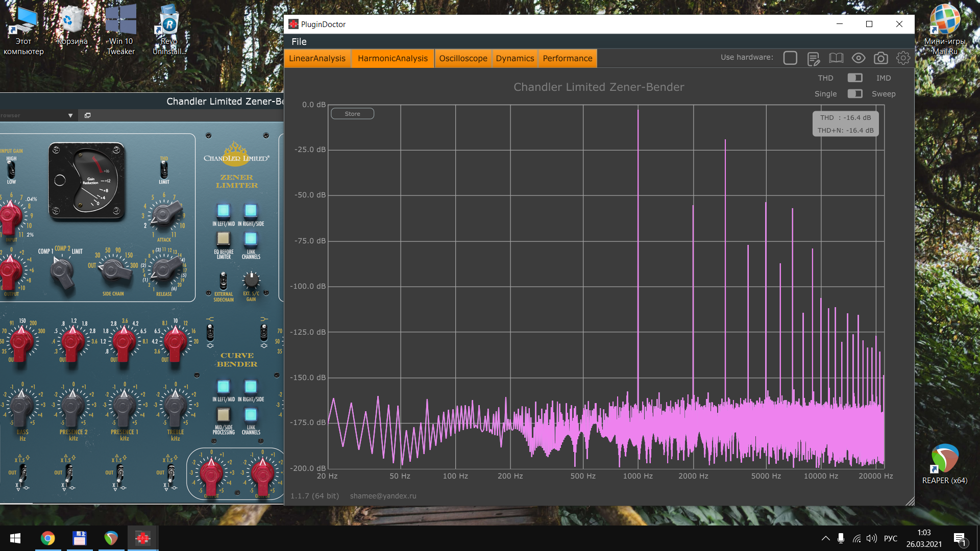980x551 pixels.
Task: Flip the Presence 1 X1.5 / Out / X1 switch
Action: coord(119,472)
